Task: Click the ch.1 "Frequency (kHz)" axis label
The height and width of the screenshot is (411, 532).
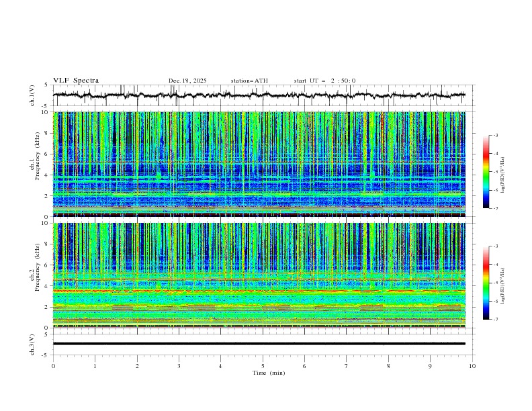Action: click(x=38, y=154)
